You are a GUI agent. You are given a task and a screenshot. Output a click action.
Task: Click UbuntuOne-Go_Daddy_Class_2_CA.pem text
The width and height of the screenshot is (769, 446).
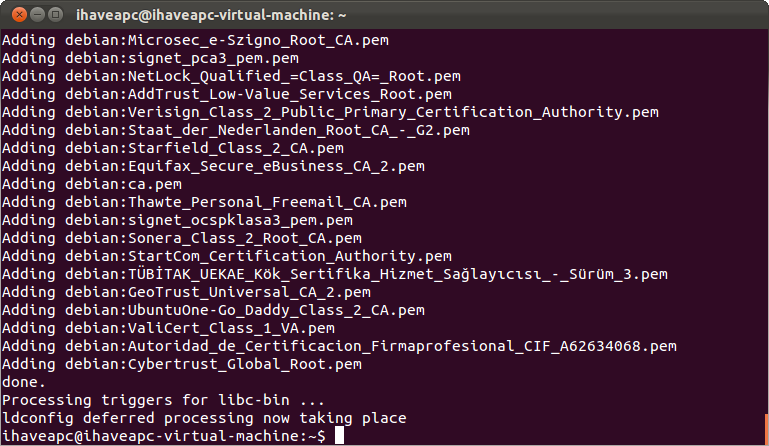(276, 310)
